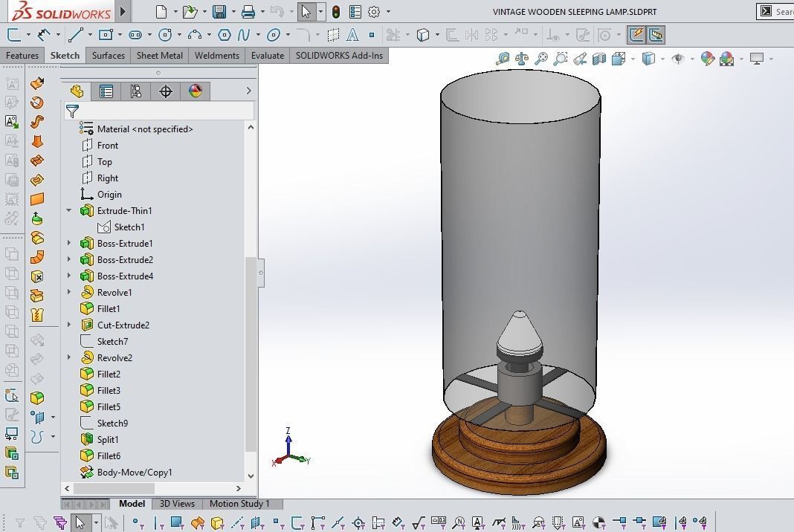This screenshot has height=532, width=794.
Task: Switch to the Sheet Metal tab
Action: coord(160,56)
